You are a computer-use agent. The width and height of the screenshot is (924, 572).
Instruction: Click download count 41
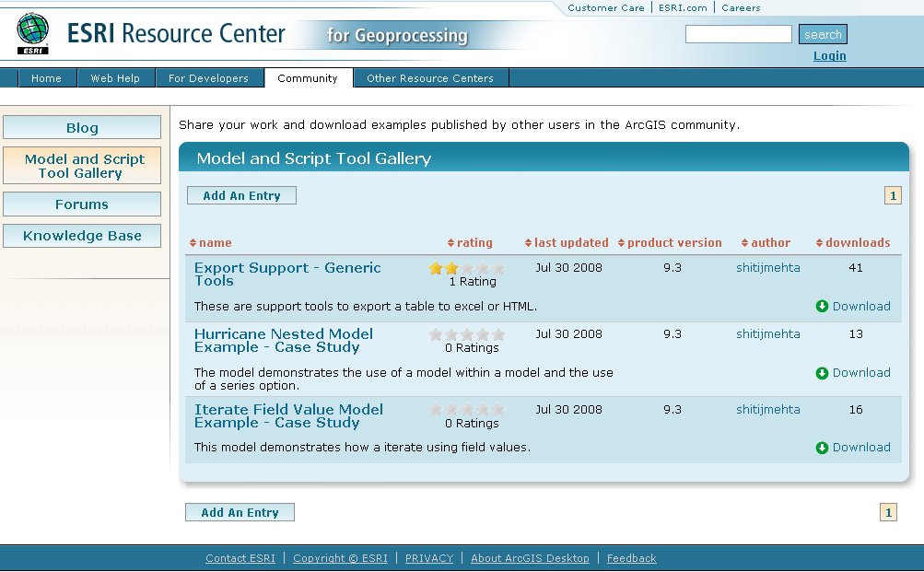856,268
